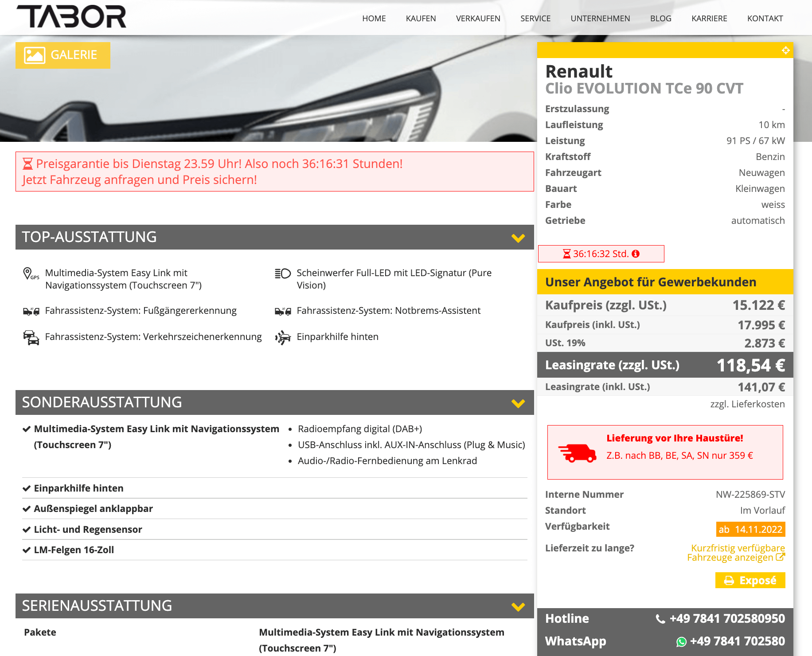Image resolution: width=812 pixels, height=656 pixels.
Task: Click the USt. 19% 2.873 € row
Action: coord(665,343)
